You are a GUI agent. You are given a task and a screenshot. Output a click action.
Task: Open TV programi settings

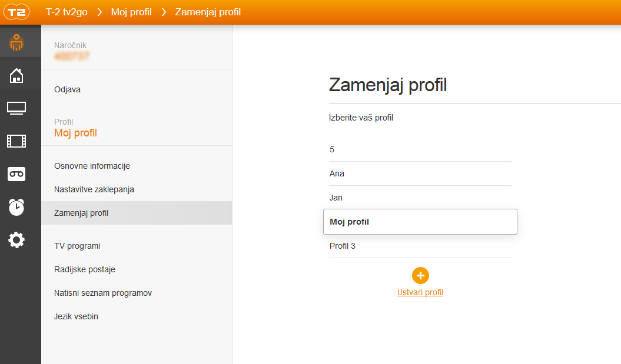77,246
